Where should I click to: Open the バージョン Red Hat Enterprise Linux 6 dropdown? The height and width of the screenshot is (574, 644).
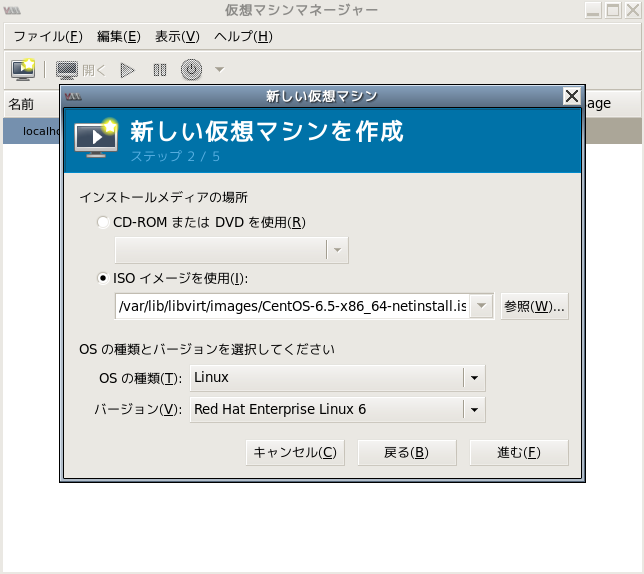[x=337, y=409]
